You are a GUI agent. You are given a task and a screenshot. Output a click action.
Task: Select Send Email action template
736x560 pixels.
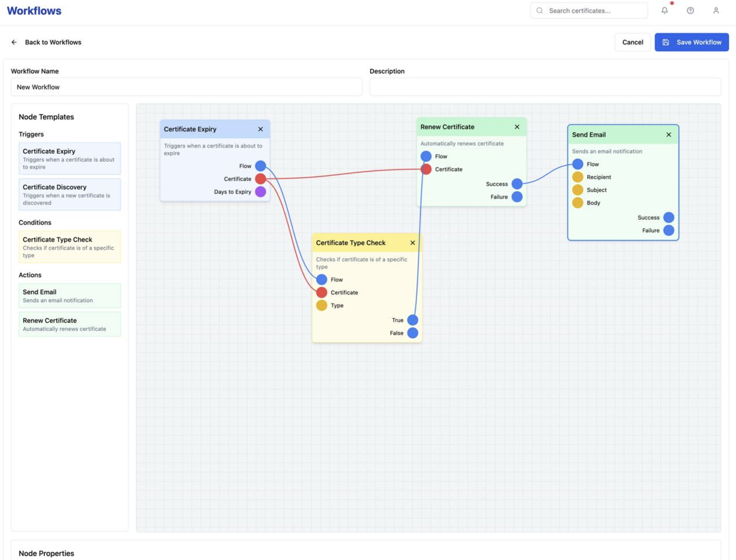69,296
